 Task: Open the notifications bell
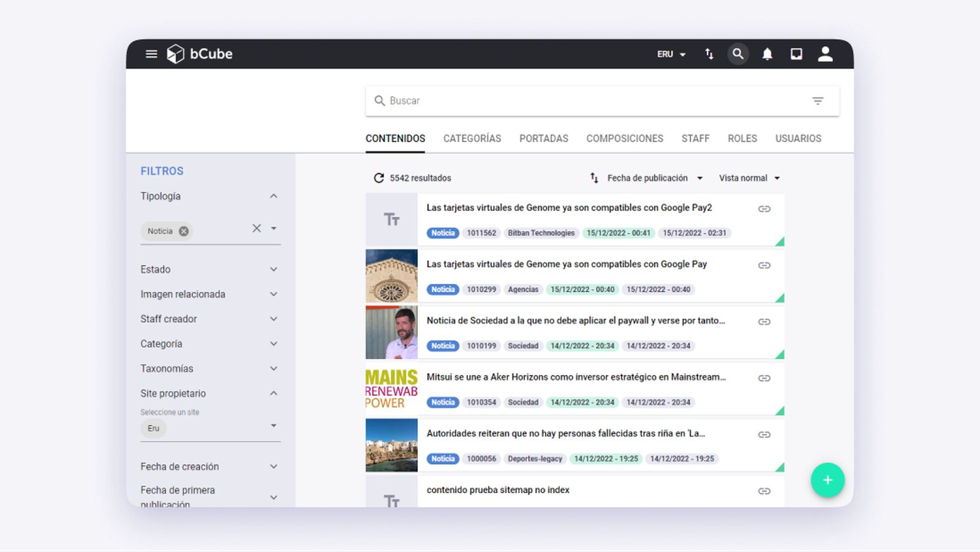point(766,54)
